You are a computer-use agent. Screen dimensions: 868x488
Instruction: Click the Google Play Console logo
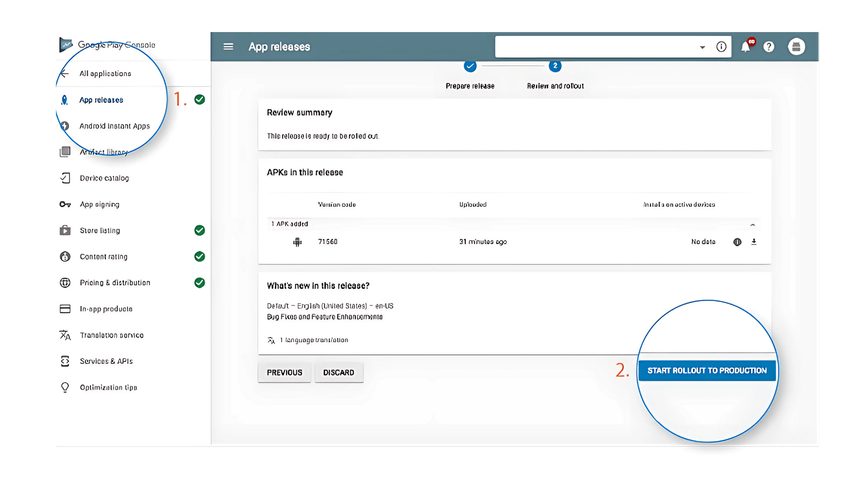coord(66,44)
